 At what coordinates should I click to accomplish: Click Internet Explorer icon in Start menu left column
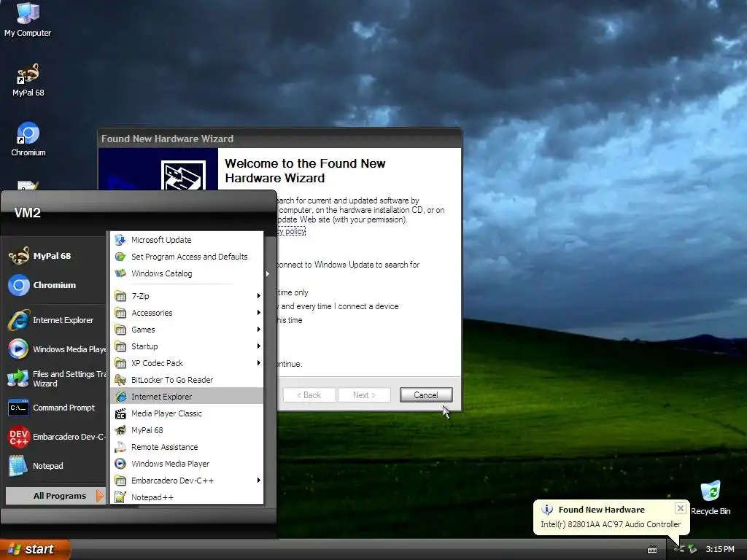[18, 320]
